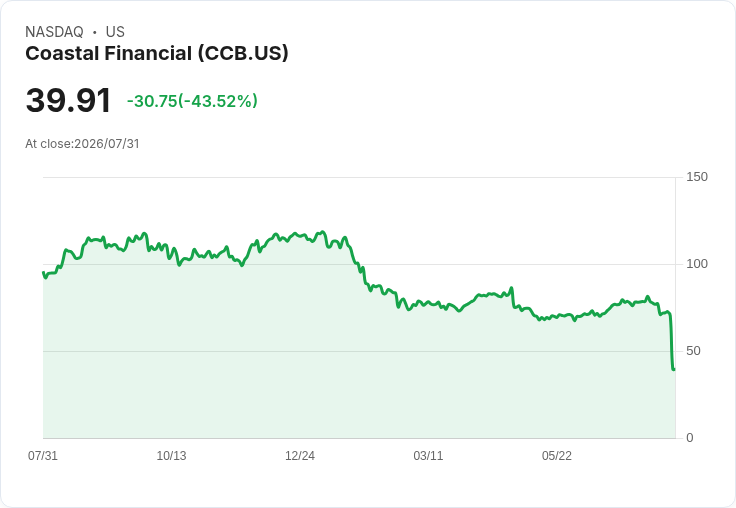The image size is (736, 508).
Task: Click the Coastal Financial (CCB.US) title
Action: [x=157, y=54]
